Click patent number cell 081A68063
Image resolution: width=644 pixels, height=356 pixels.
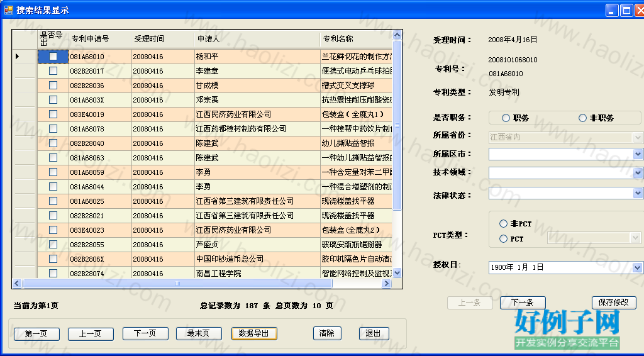click(x=100, y=158)
